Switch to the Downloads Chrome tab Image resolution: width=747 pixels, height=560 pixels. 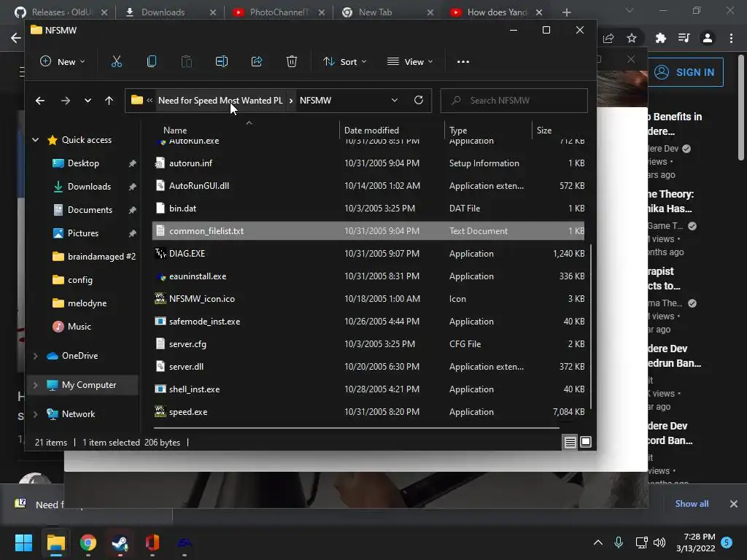(x=171, y=12)
